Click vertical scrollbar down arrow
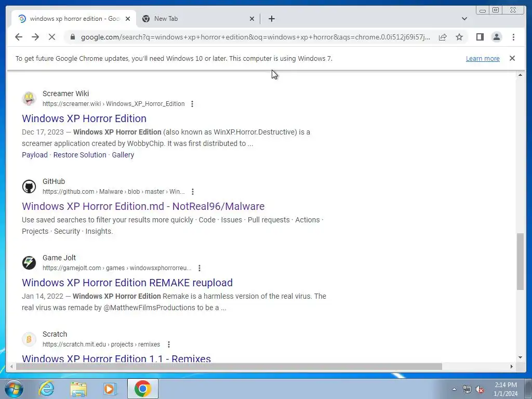Image resolution: width=532 pixels, height=399 pixels. click(x=520, y=357)
